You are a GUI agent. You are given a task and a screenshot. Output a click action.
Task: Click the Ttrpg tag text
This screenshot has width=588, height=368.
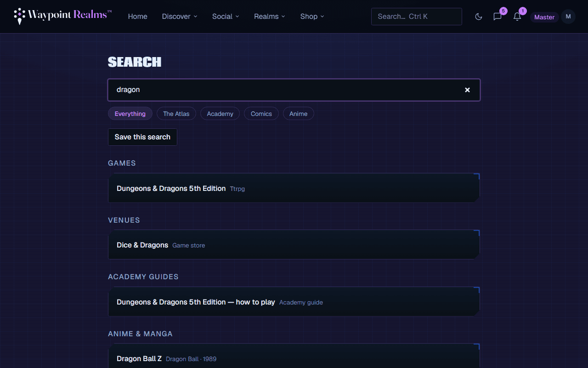[x=237, y=189]
